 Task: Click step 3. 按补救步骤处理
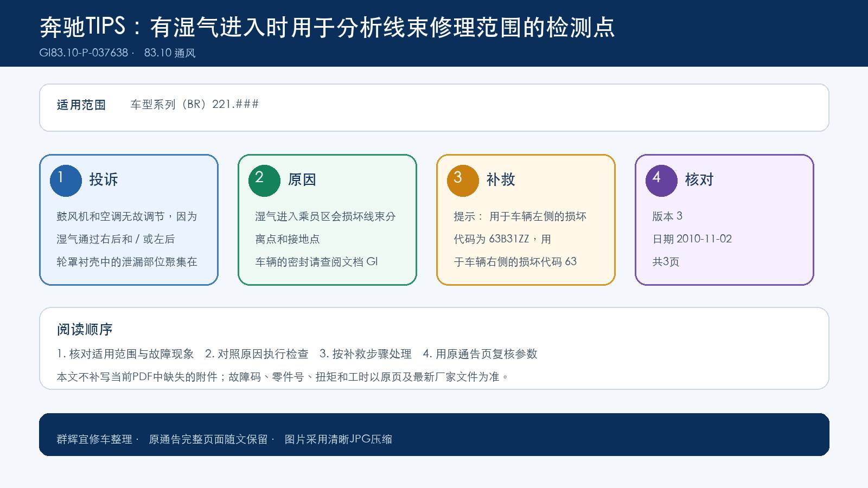366,354
